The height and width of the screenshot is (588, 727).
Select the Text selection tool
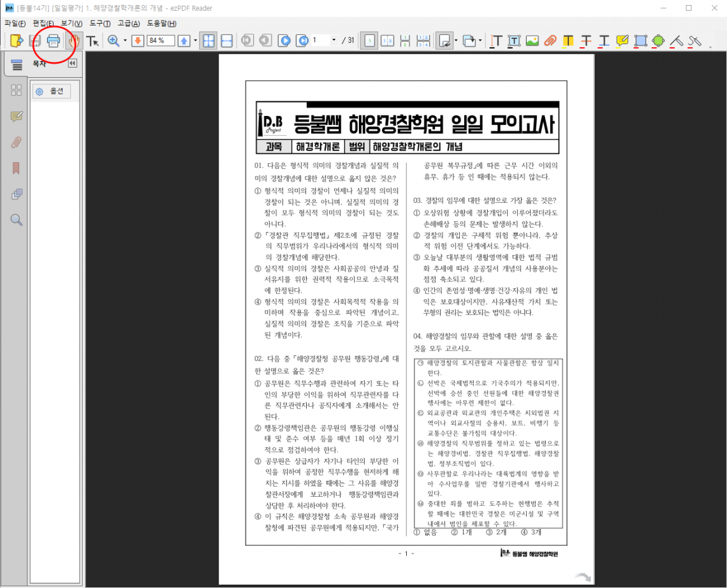click(x=92, y=41)
